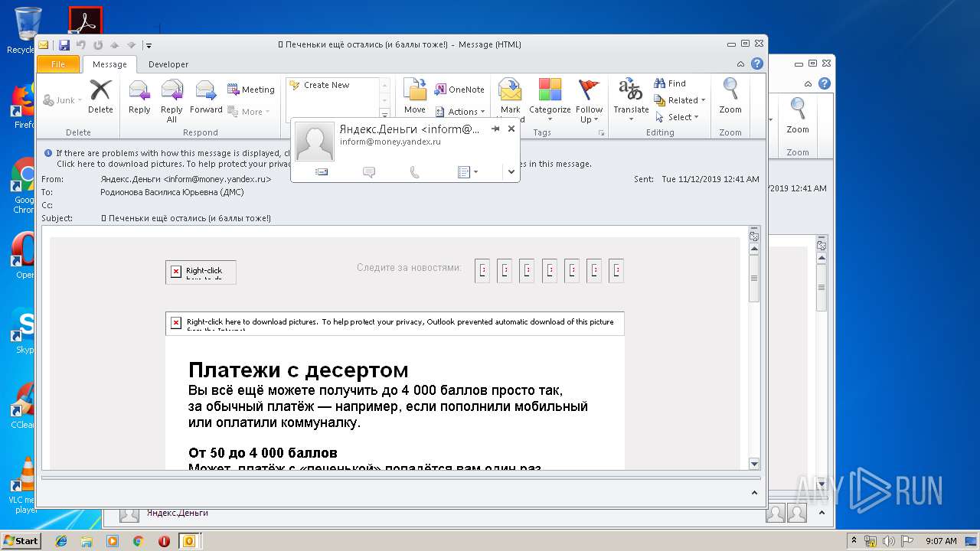
Task: Click the blocked logo image placeholder
Action: click(x=201, y=272)
